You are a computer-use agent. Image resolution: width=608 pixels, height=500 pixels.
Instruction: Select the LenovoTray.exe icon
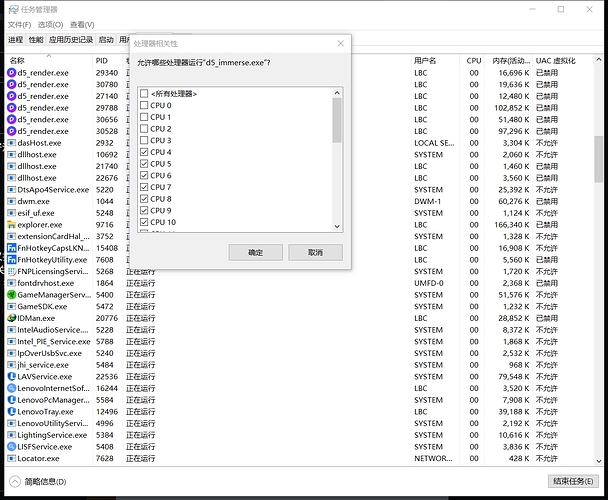[12, 412]
